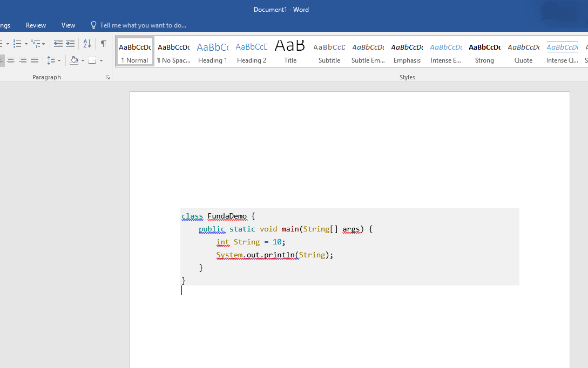Toggle Show/Hide paragraph marks

click(x=104, y=44)
